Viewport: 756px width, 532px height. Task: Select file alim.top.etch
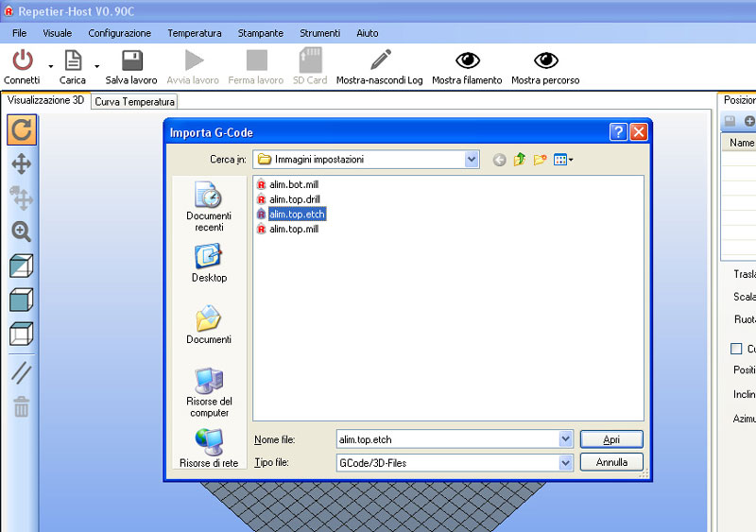(x=291, y=215)
